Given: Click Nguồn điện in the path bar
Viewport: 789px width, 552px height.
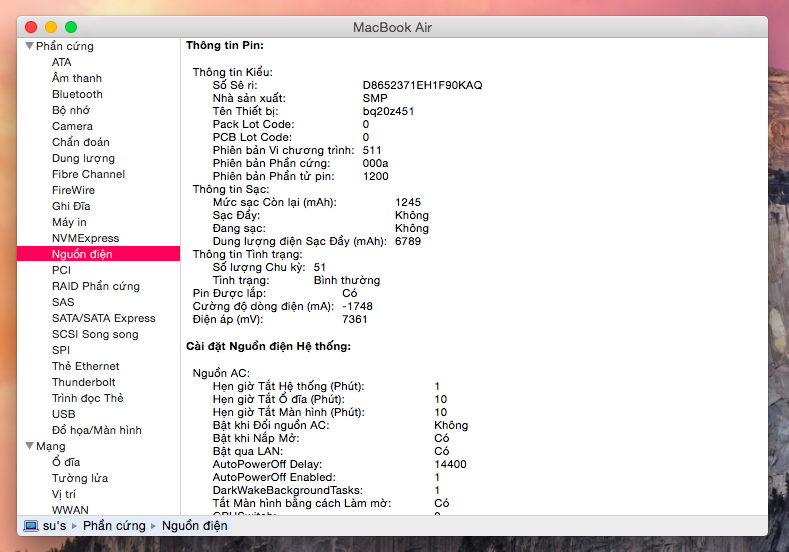Looking at the screenshot, I should (194, 526).
